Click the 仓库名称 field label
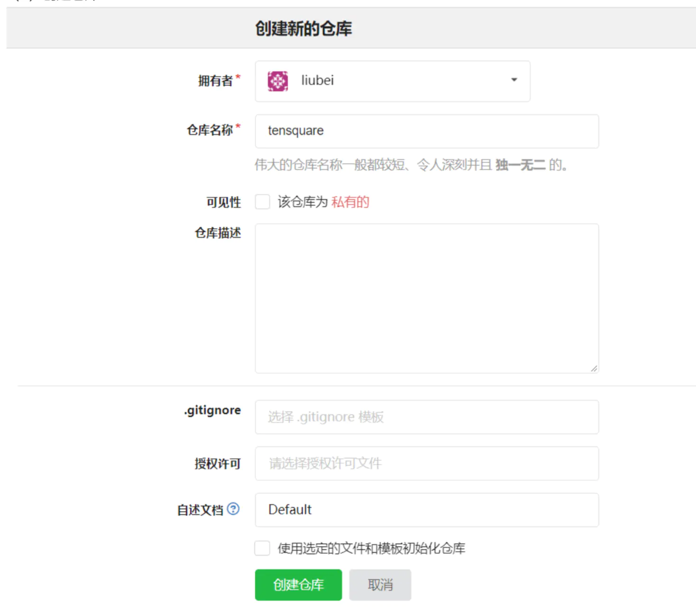The width and height of the screenshot is (696, 616). coord(210,130)
